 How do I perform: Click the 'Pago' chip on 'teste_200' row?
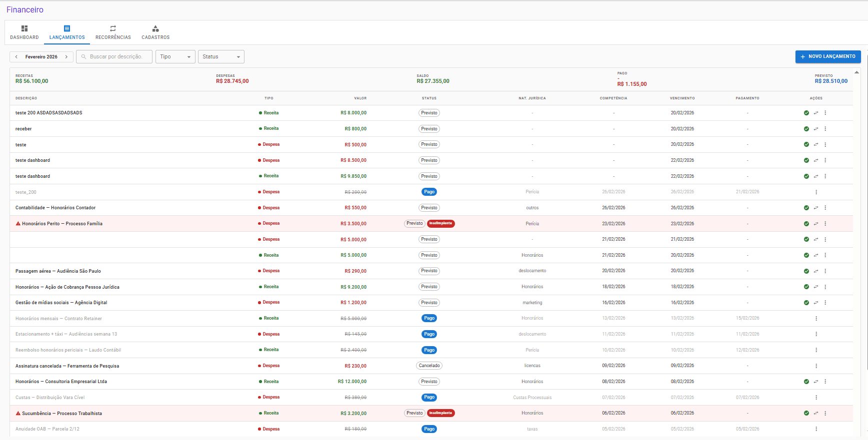429,192
